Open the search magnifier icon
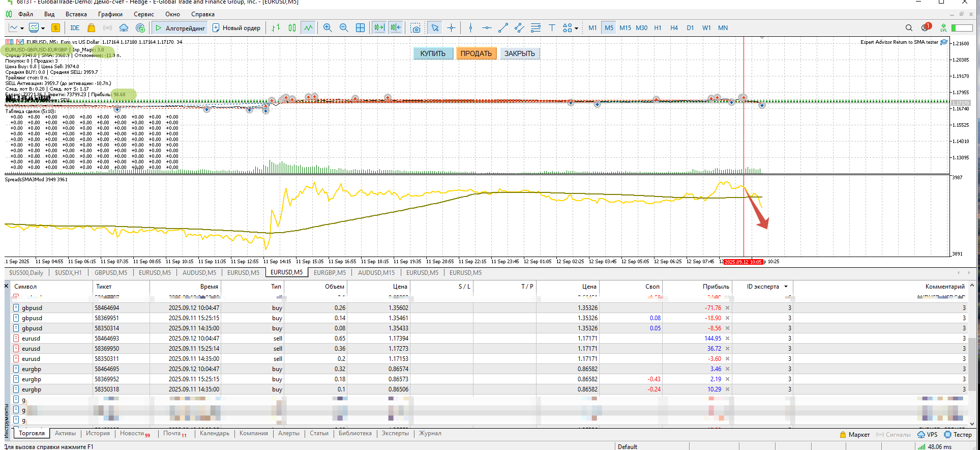The image size is (980, 450). coord(909,28)
